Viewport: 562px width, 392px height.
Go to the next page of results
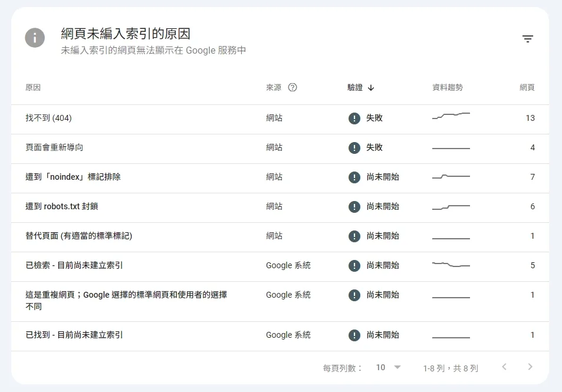pyautogui.click(x=530, y=367)
